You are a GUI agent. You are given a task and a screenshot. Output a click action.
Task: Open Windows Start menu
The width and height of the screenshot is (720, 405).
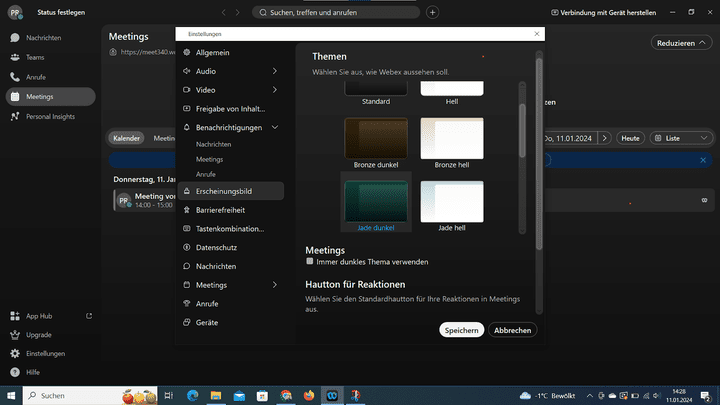click(11, 395)
